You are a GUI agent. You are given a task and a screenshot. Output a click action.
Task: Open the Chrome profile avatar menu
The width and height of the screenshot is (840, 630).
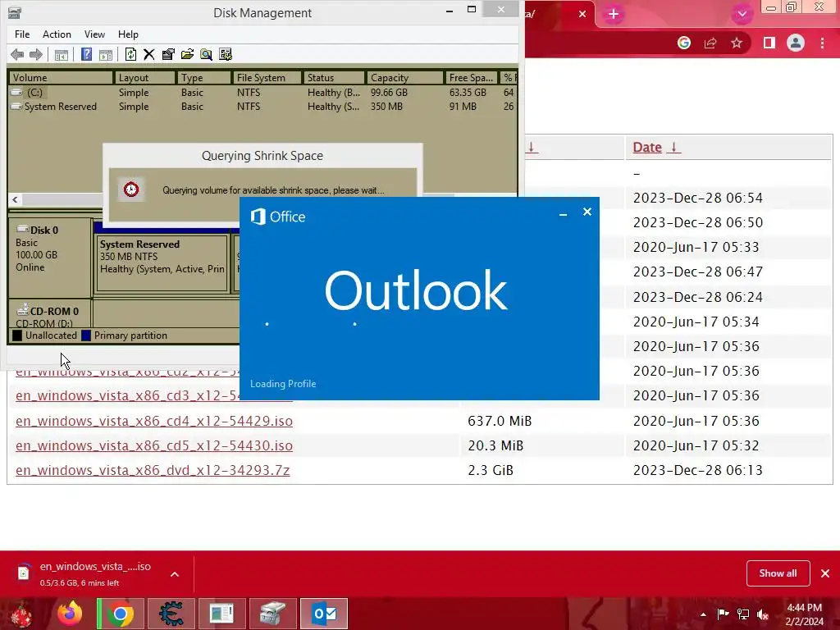point(796,43)
